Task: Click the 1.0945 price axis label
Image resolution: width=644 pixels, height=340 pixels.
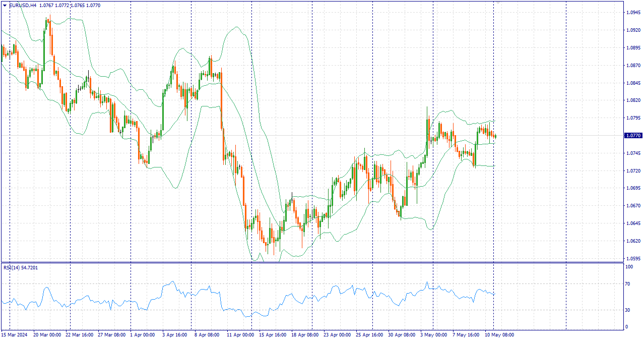Action: (x=633, y=13)
